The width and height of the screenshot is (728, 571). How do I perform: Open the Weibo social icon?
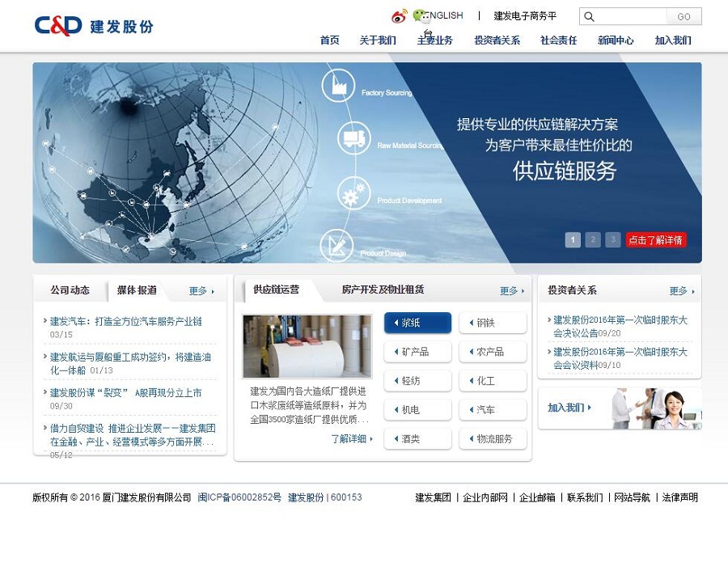tap(399, 16)
